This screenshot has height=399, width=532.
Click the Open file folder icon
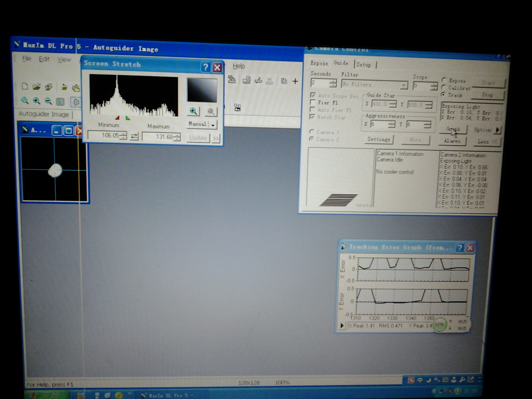37,87
